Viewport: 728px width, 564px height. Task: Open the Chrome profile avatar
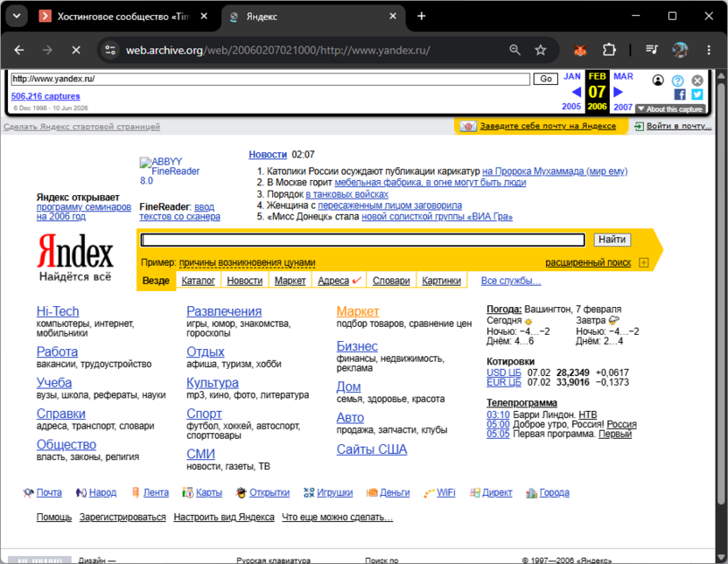680,50
